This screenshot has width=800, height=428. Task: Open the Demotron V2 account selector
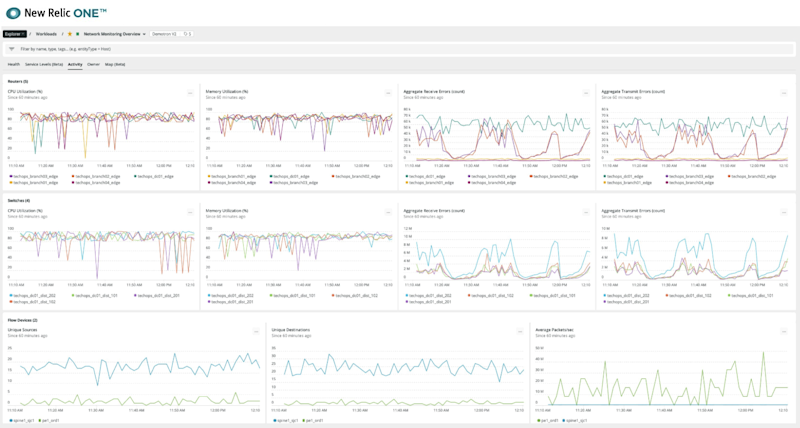coord(164,34)
